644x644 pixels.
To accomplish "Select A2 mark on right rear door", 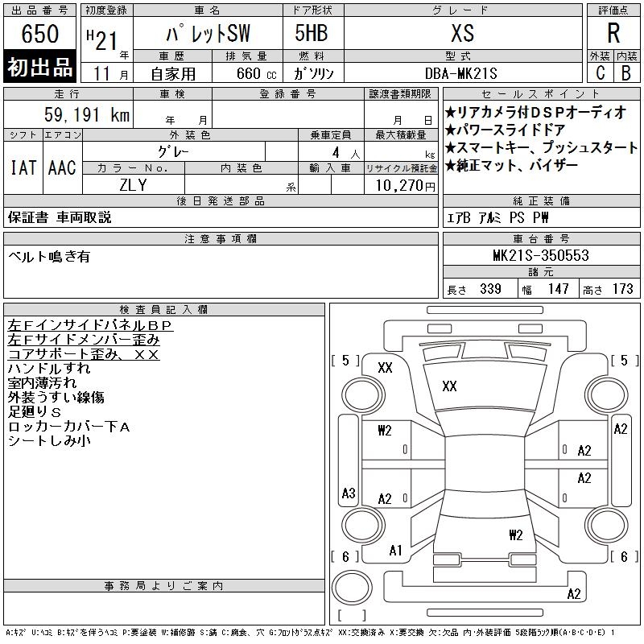I will pos(584,478).
